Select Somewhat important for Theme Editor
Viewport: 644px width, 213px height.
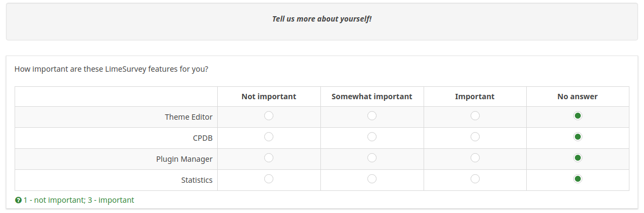point(372,116)
